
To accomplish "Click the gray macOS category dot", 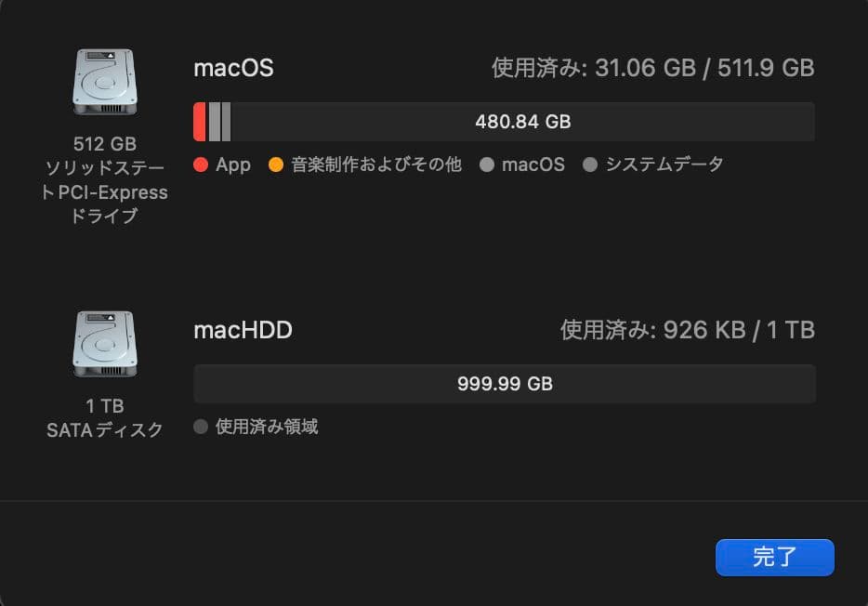I will 486,165.
